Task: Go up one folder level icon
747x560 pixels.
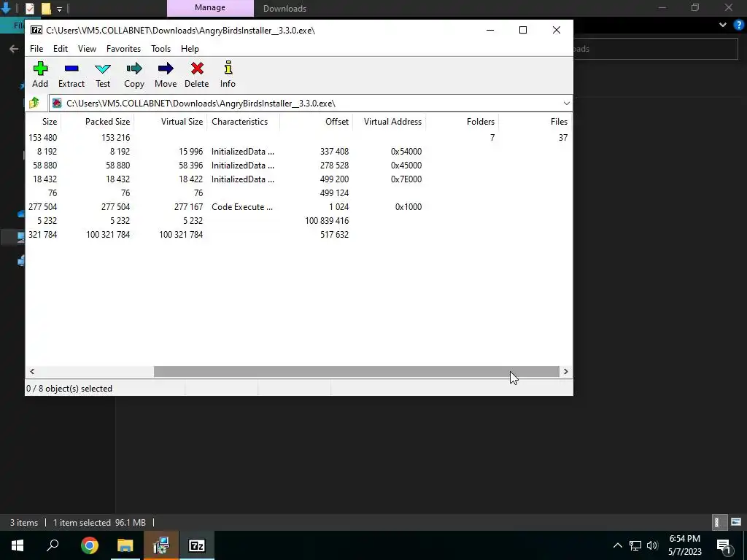Action: (34, 103)
